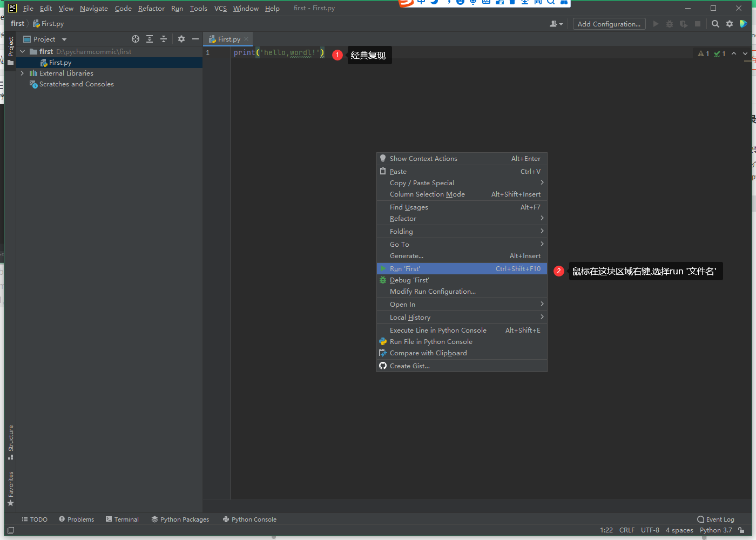
Task: Choose Paste in the context menu
Action: click(462, 172)
